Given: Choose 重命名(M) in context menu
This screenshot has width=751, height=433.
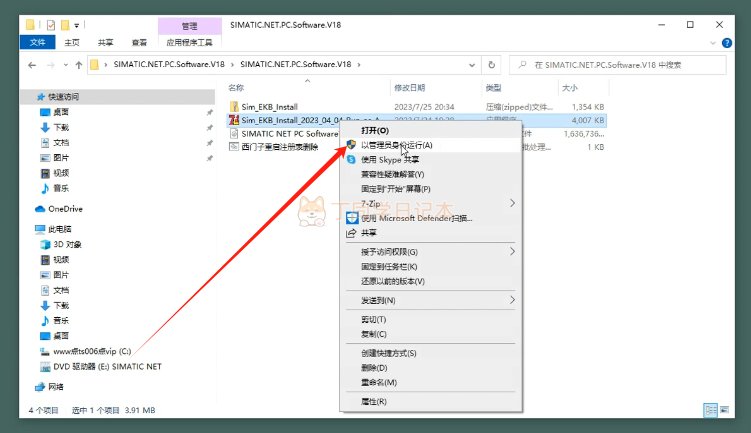Looking at the screenshot, I should 431,382.
